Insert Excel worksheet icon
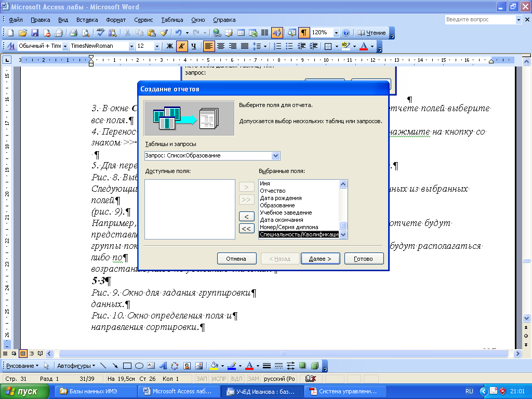The image size is (532, 399). click(x=253, y=33)
